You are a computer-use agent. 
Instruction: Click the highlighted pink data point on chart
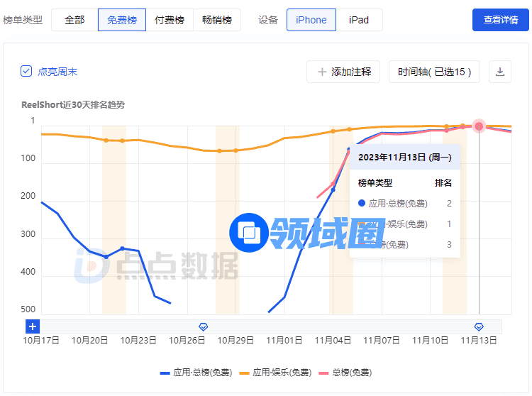click(x=479, y=126)
